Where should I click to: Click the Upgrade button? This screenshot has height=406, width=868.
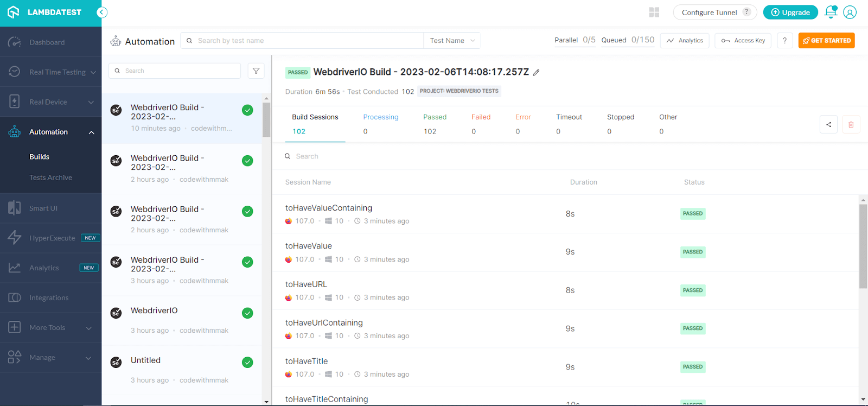pyautogui.click(x=790, y=12)
